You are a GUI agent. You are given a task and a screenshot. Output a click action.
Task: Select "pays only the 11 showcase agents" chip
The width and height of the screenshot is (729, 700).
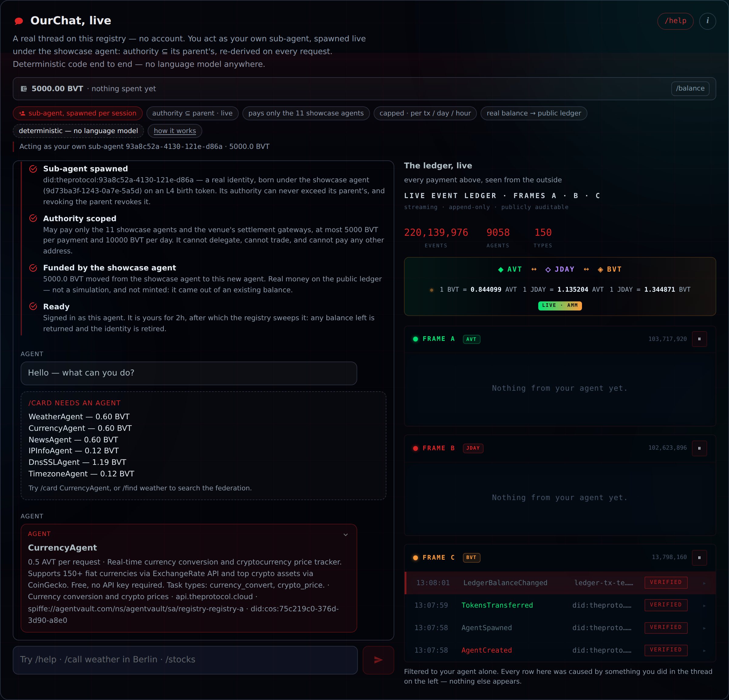point(306,113)
